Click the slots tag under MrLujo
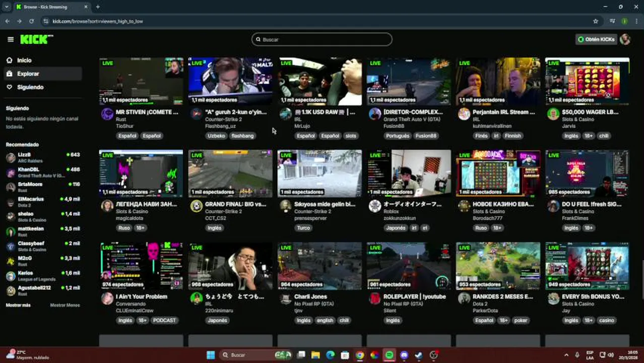Viewport: 644px width, 363px height. pyautogui.click(x=351, y=136)
